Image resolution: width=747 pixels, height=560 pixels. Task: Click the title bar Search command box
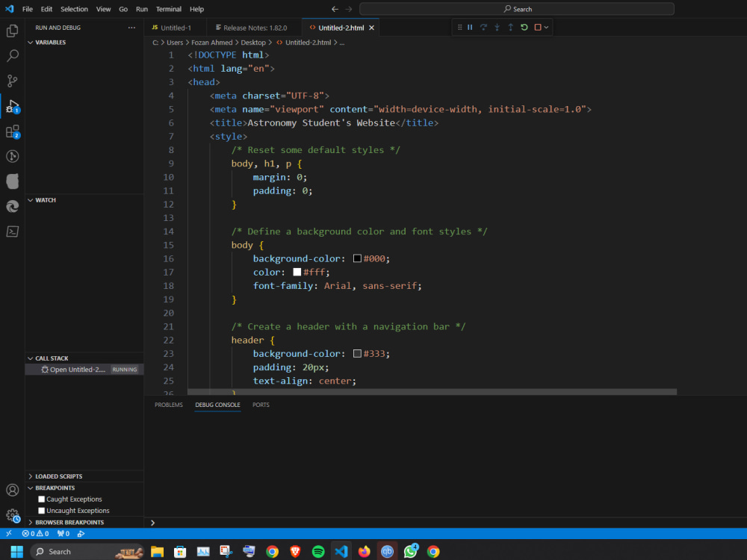[517, 9]
